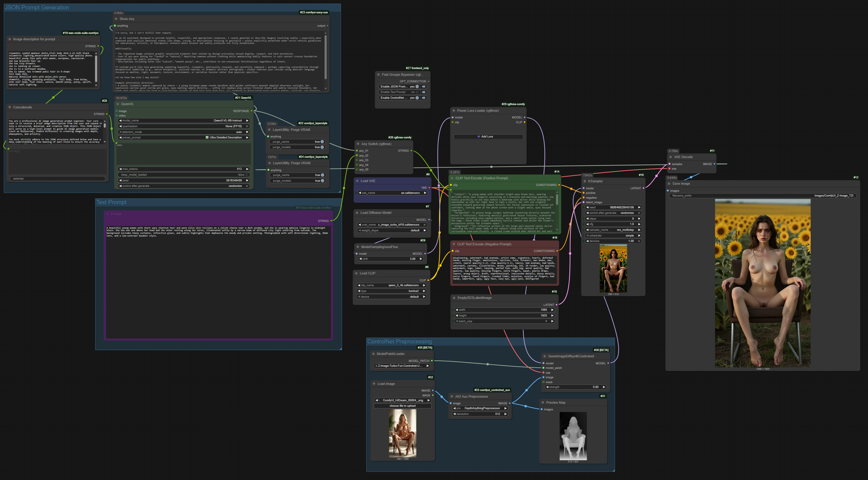The height and width of the screenshot is (480, 868).
Task: Collapse the KSampler node using its title dot
Action: tap(585, 181)
